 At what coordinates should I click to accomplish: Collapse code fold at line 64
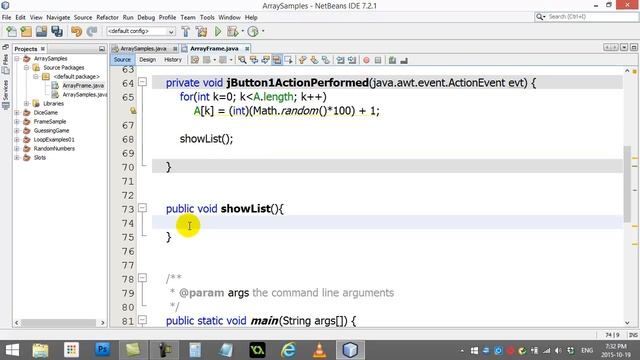(x=142, y=82)
